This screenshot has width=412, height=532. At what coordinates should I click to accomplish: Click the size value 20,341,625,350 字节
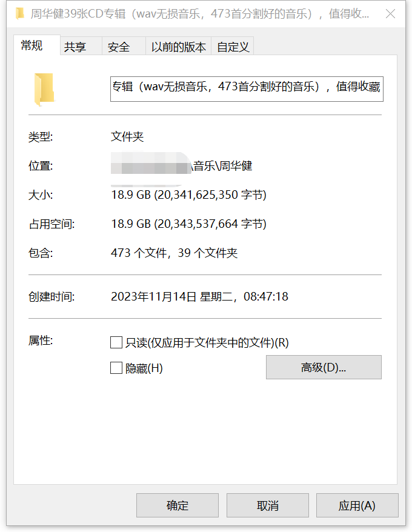coord(188,195)
